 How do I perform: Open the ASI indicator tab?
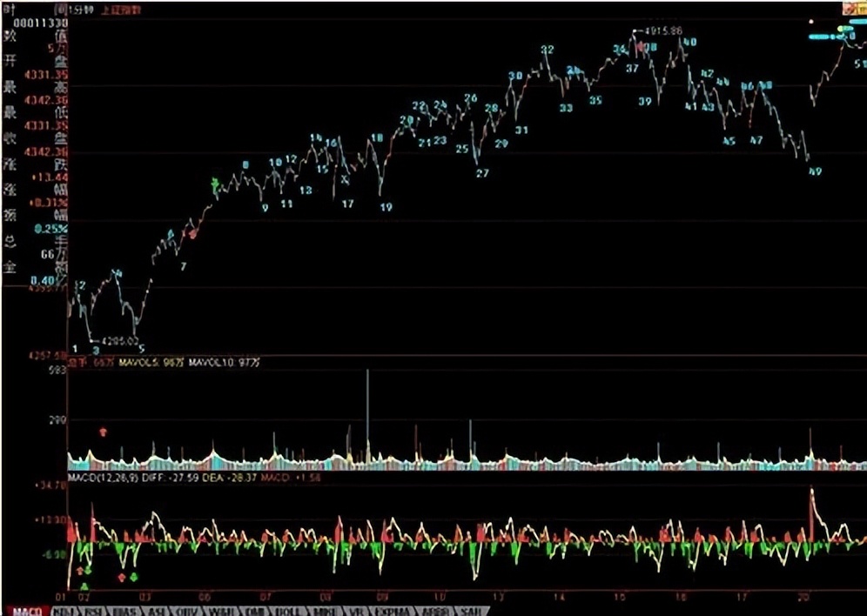(x=156, y=612)
